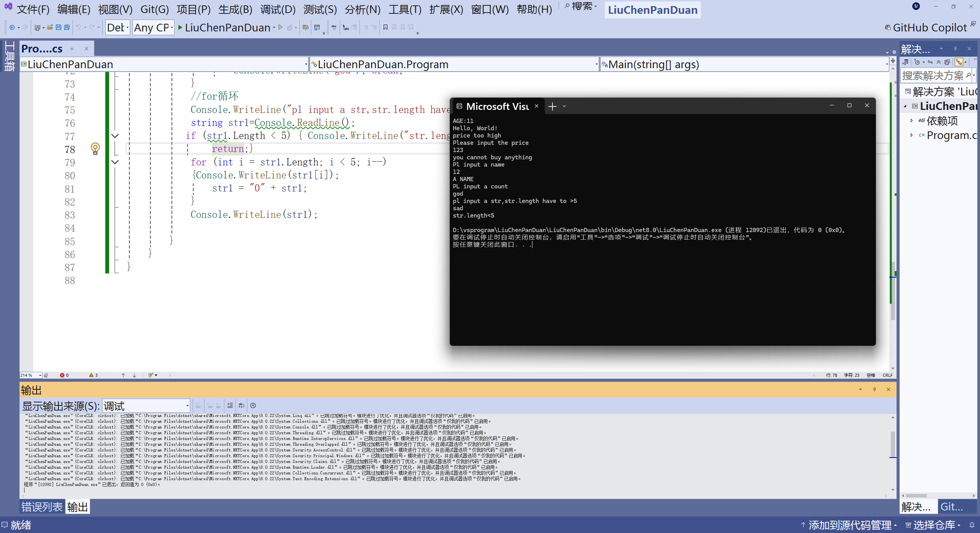Toggle word wrap in output panel
980x533 pixels.
[x=242, y=405]
